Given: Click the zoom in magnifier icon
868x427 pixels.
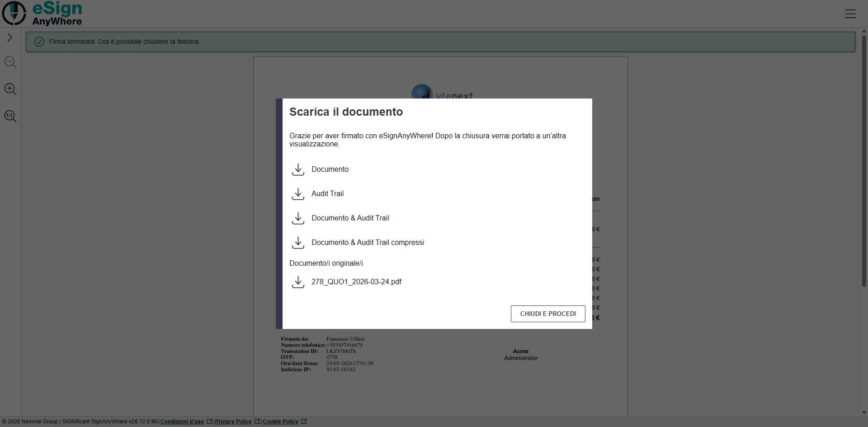Looking at the screenshot, I should point(10,89).
